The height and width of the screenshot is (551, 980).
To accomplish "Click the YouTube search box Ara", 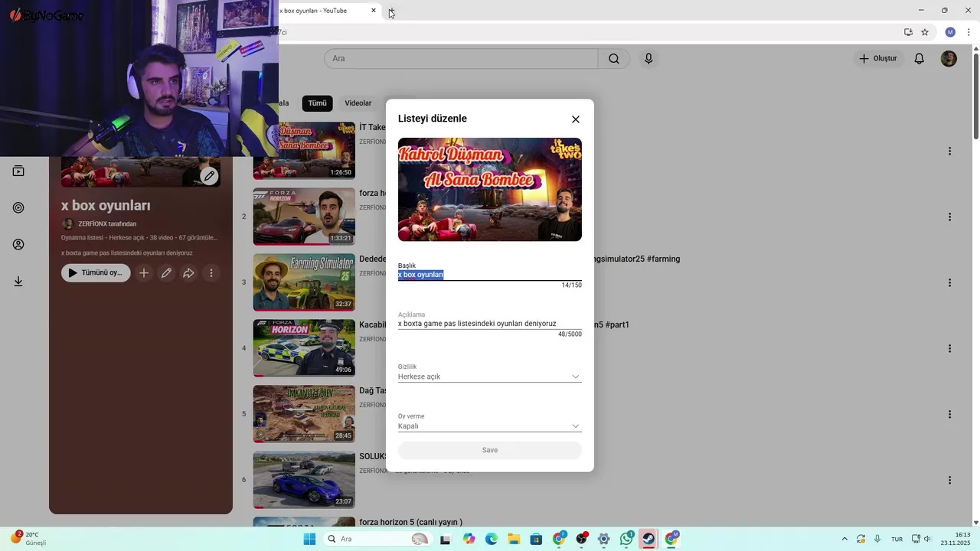I will point(461,59).
